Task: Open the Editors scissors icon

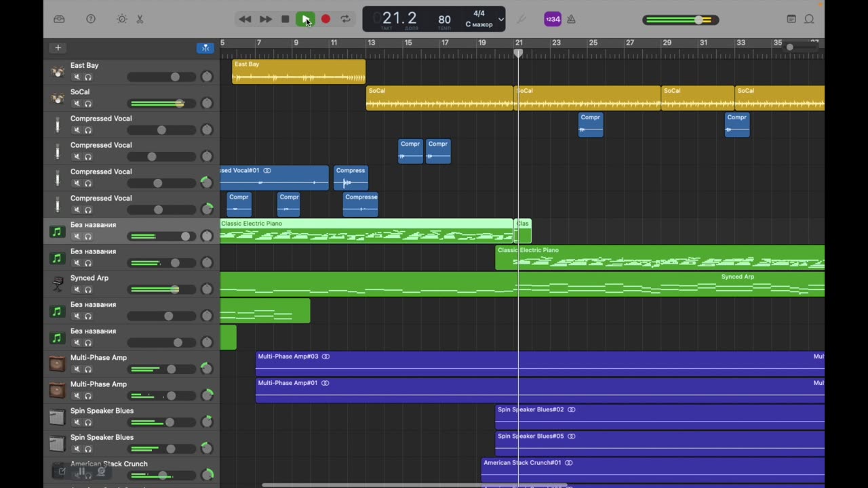Action: (x=140, y=19)
